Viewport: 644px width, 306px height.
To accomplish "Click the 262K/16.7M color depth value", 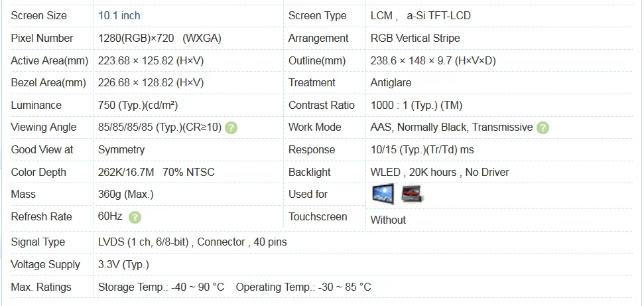I will pos(126,173).
